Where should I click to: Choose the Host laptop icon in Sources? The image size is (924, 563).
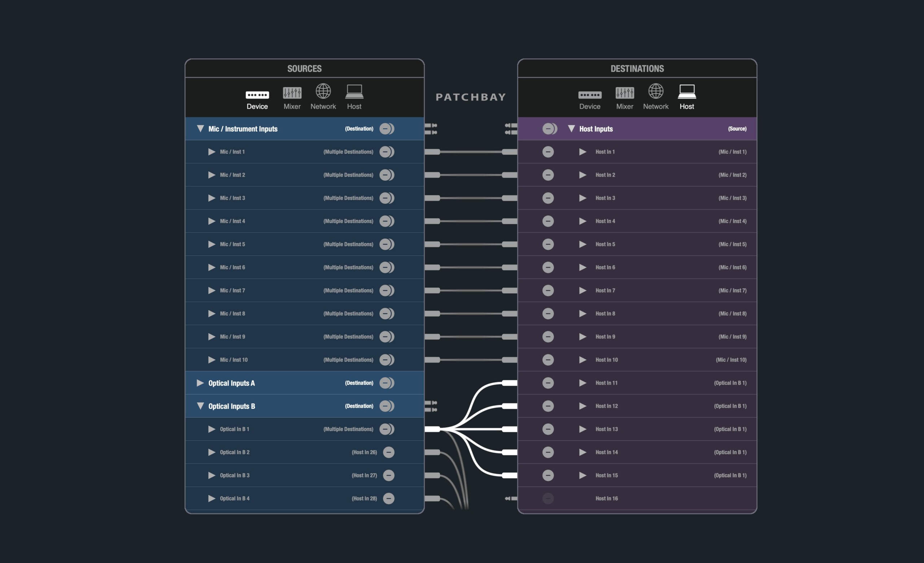click(354, 91)
